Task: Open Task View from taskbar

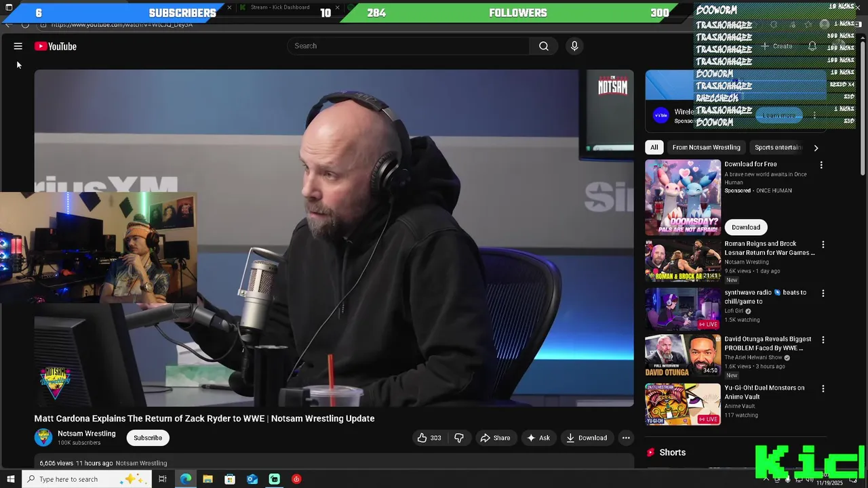Action: click(163, 479)
